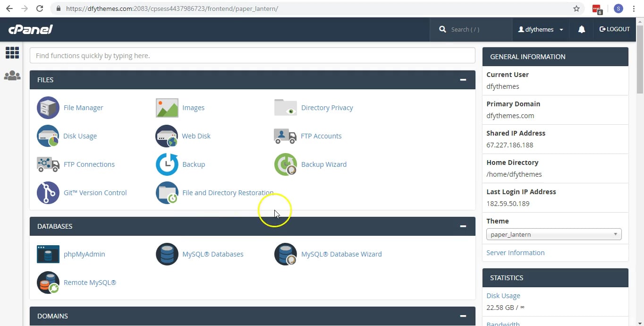Open File and Directory Restoration icon
The width and height of the screenshot is (644, 326).
click(x=167, y=193)
